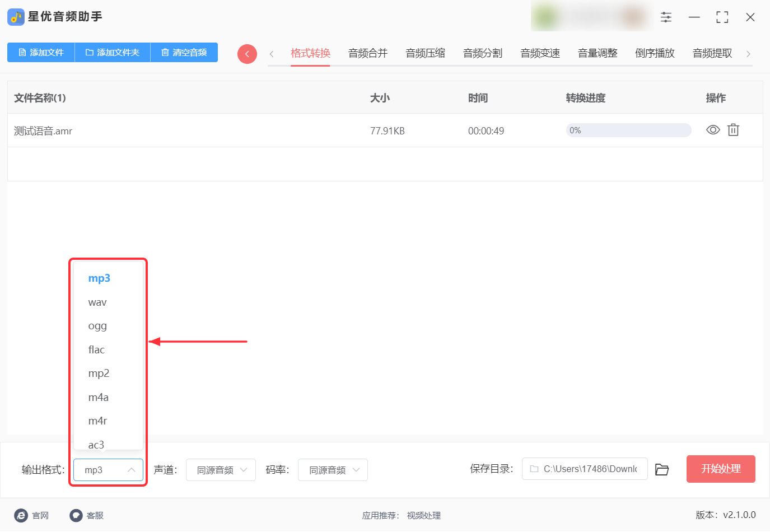Switch to the 音频合并 tab
This screenshot has height=532, width=770.
(368, 53)
